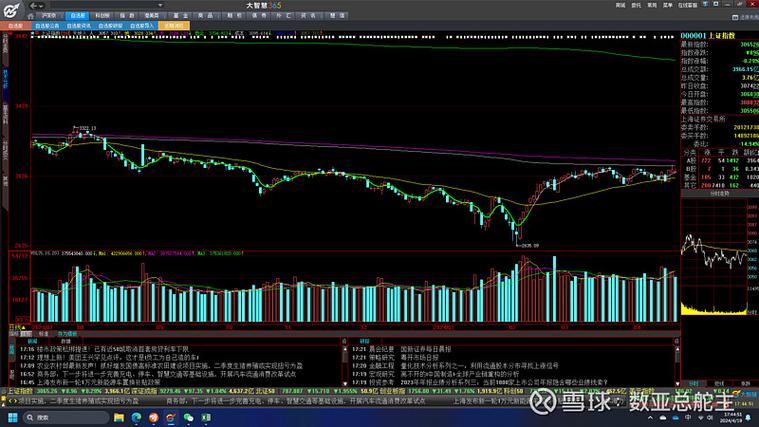This screenshot has width=759, height=427.
Task: Switch to the 研报 research tab
Action: tap(364, 341)
